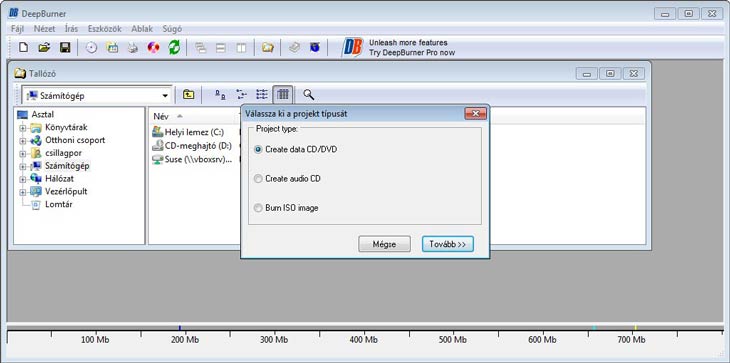This screenshot has height=363, width=730.
Task: Save the project with the floppy disk icon
Action: (x=65, y=47)
